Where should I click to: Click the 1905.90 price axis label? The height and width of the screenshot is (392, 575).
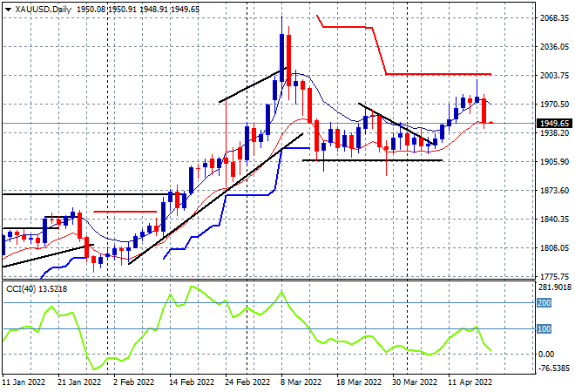554,162
